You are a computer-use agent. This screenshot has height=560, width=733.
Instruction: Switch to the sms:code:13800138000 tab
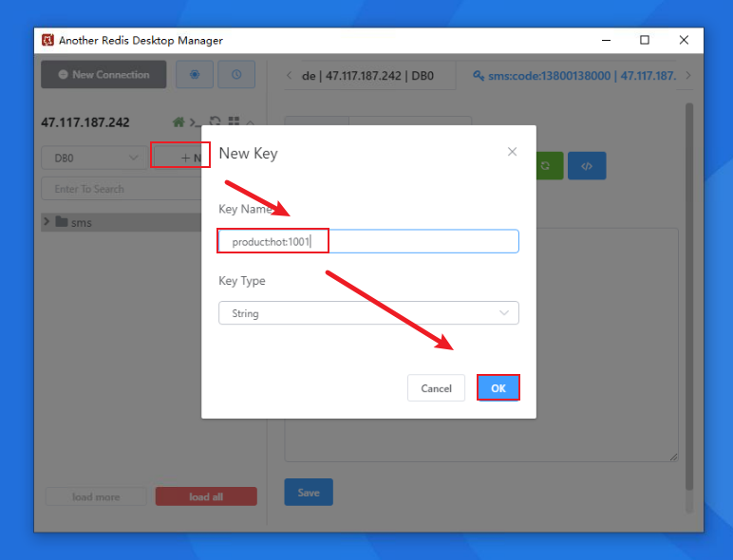(574, 76)
